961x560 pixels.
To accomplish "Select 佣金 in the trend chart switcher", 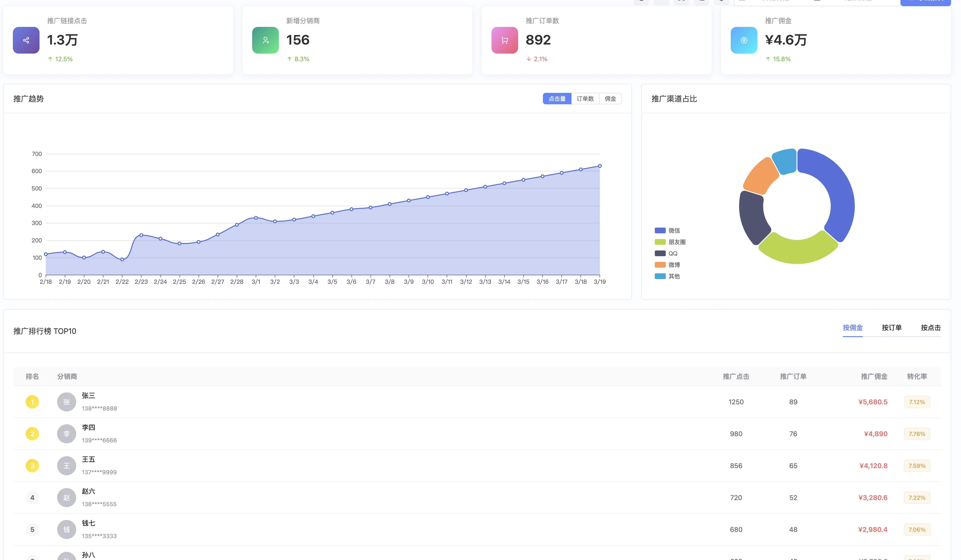I will (610, 99).
